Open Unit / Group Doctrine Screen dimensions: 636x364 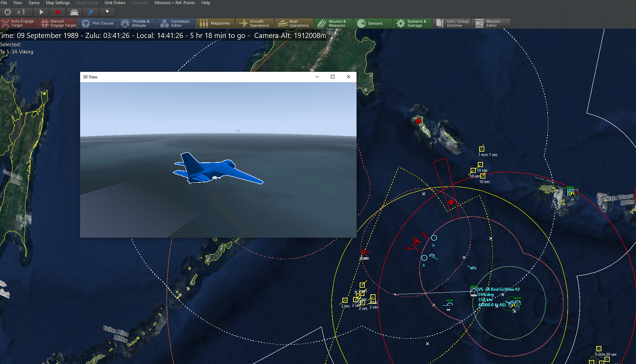(452, 23)
